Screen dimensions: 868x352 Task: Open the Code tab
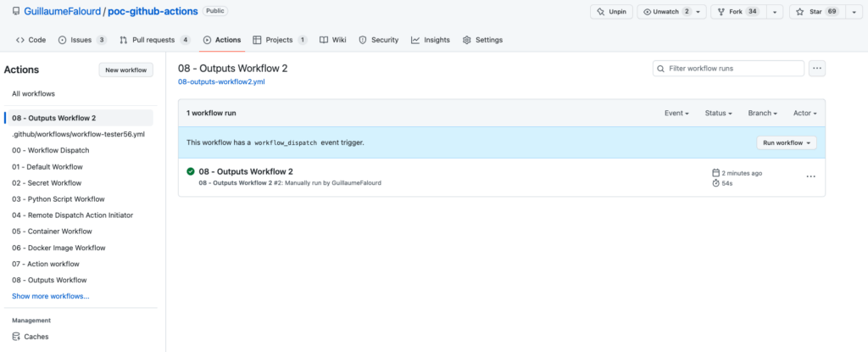(31, 40)
